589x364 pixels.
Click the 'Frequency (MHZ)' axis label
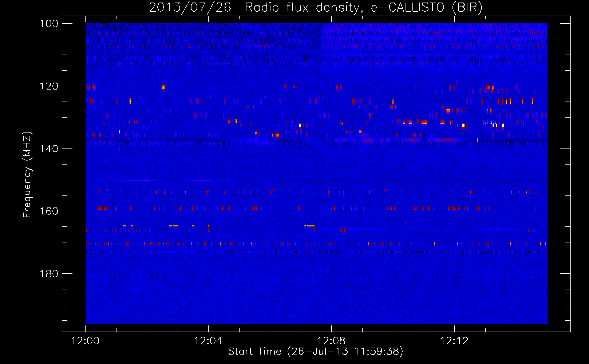[27, 175]
